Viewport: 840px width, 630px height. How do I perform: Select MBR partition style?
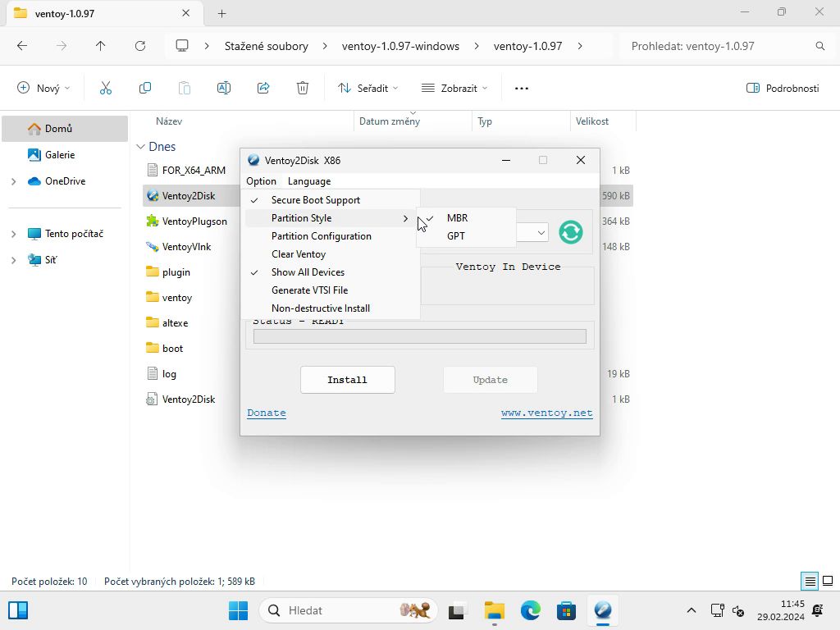457,218
